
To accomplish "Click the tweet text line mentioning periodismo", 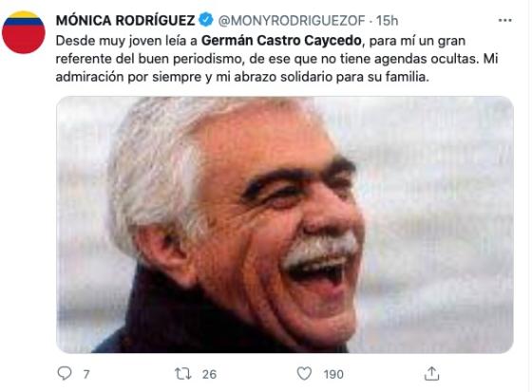I will pyautogui.click(x=276, y=59).
